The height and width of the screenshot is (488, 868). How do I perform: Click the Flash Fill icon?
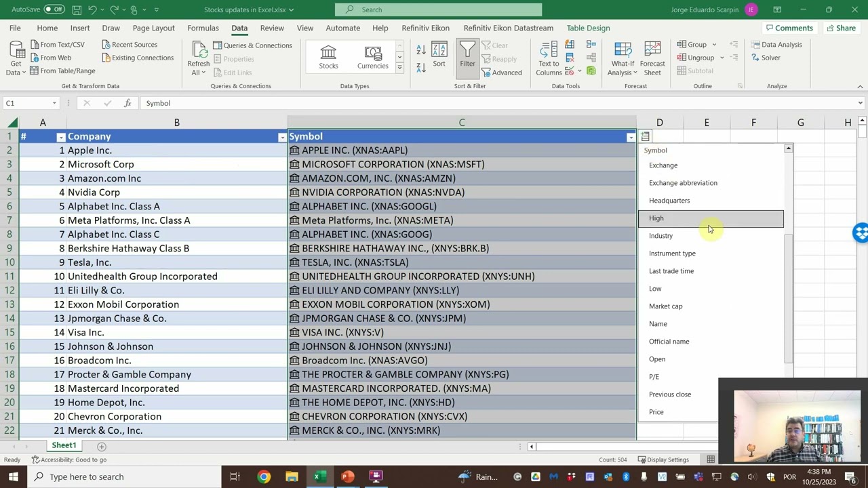pos(570,45)
